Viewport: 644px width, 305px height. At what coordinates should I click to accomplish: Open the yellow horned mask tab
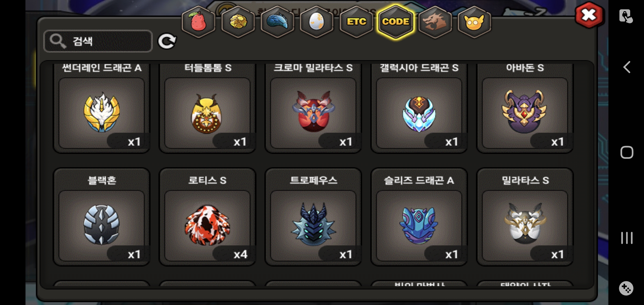474,22
